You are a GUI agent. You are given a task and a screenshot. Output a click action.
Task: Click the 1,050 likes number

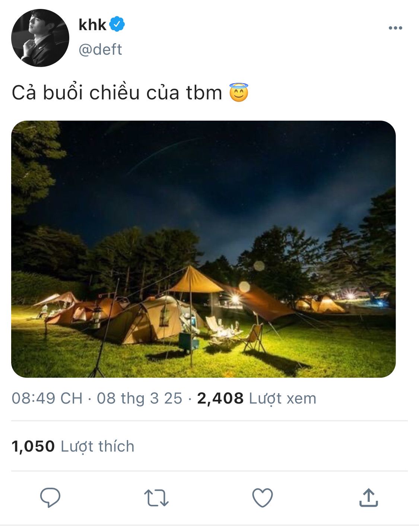[x=33, y=446]
